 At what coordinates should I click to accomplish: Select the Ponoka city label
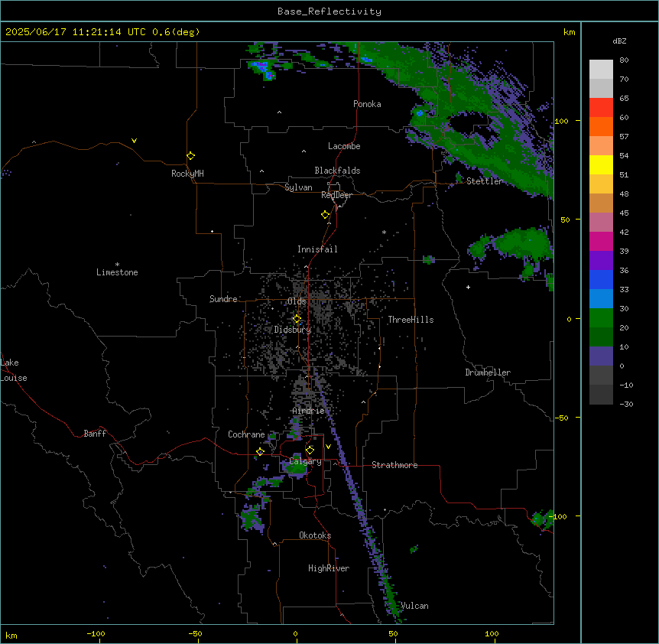[367, 104]
